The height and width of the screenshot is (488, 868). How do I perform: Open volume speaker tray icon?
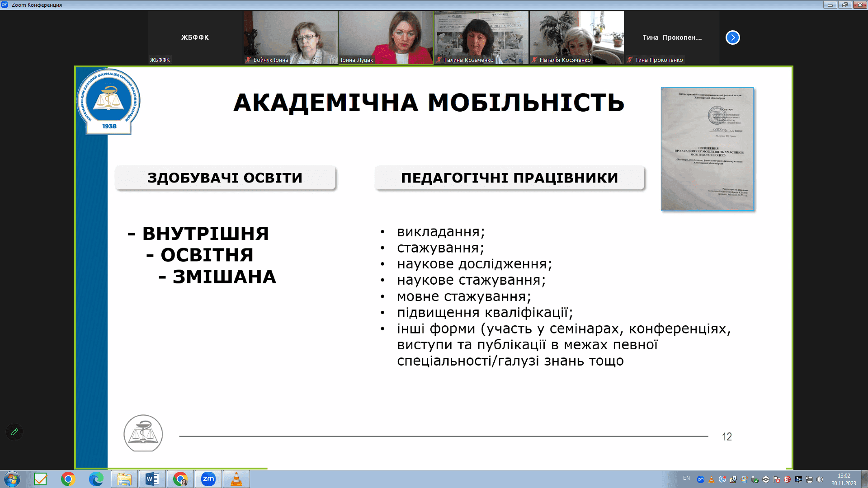point(820,479)
